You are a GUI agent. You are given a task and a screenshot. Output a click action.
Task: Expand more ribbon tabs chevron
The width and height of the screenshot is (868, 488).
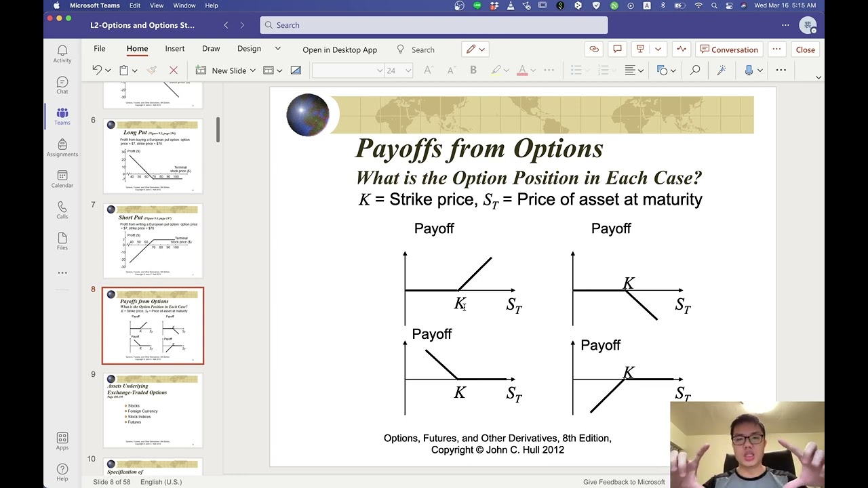coord(277,49)
